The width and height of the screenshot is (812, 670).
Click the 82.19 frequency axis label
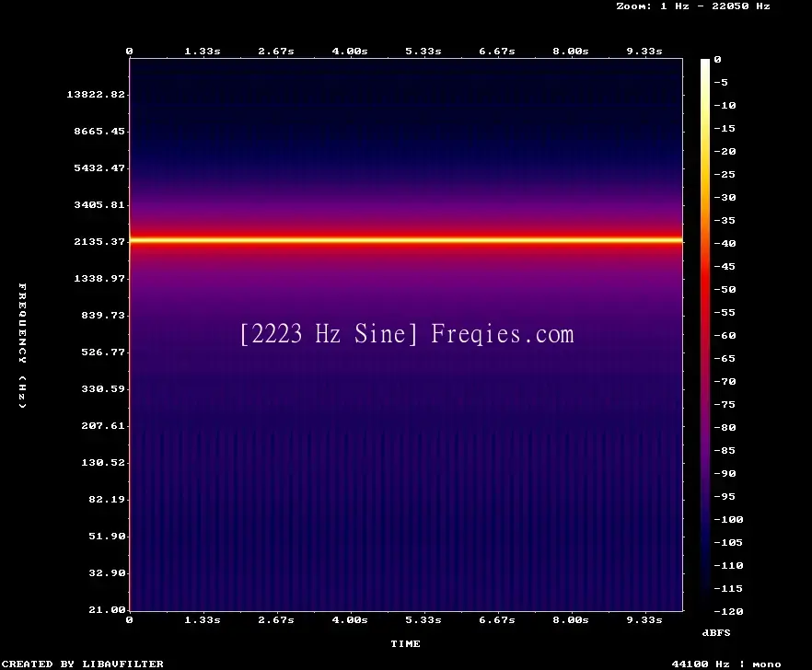click(107, 499)
